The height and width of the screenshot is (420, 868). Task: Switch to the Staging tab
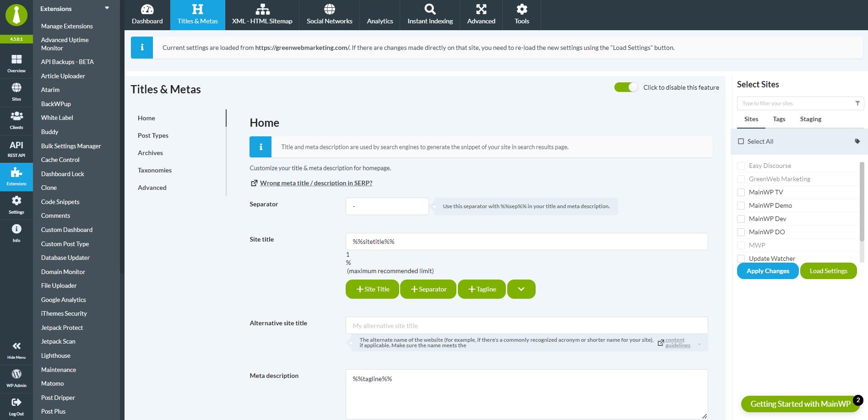click(x=811, y=119)
